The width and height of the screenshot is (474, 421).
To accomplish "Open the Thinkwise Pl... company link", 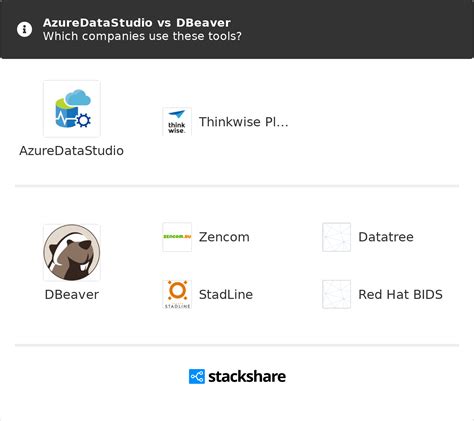I will tap(244, 122).
